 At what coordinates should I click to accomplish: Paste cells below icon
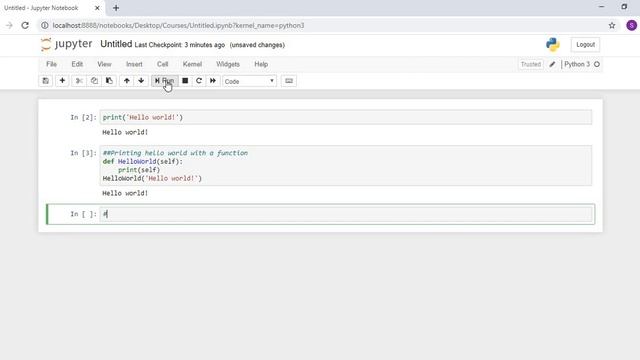pos(109,81)
